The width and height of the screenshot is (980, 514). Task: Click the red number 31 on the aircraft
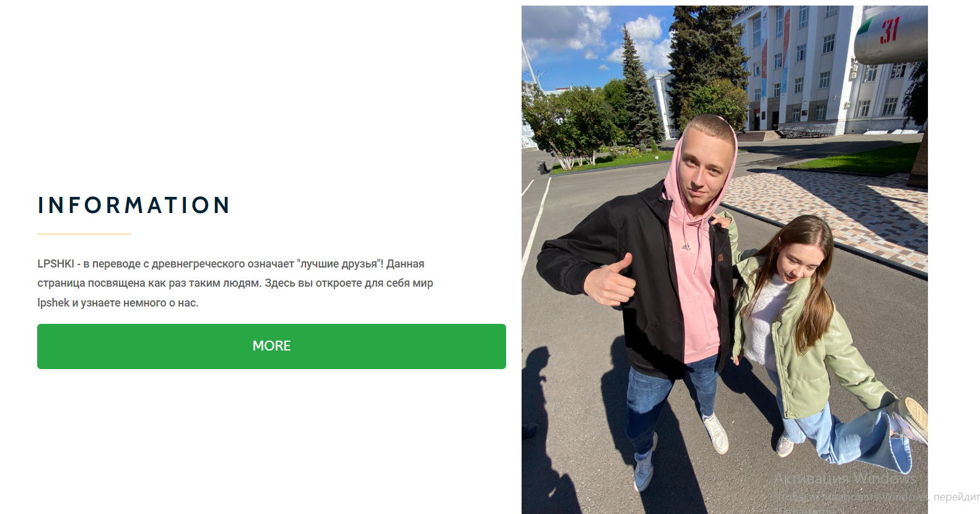890,30
